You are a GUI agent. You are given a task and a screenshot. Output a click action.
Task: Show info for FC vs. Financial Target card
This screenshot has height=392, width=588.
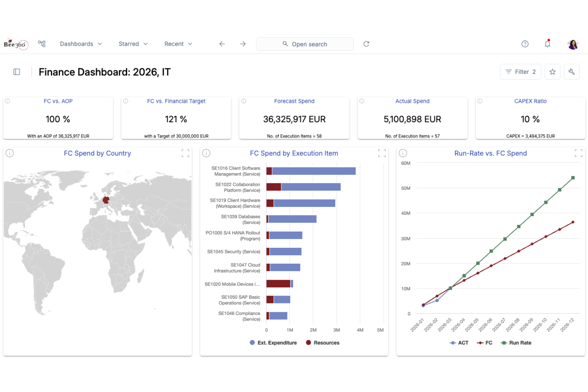pos(126,101)
